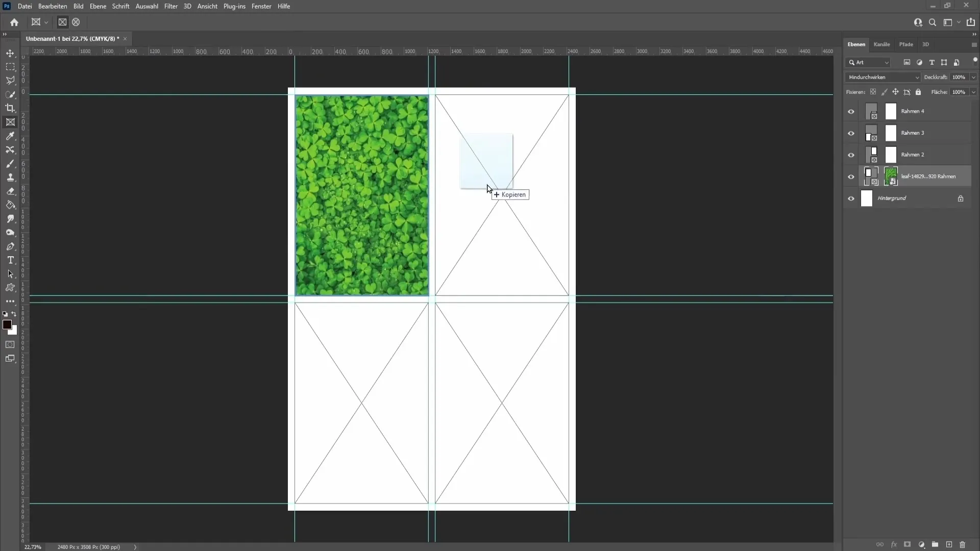Filter layers by pixel layers
The image size is (980, 551).
[907, 62]
